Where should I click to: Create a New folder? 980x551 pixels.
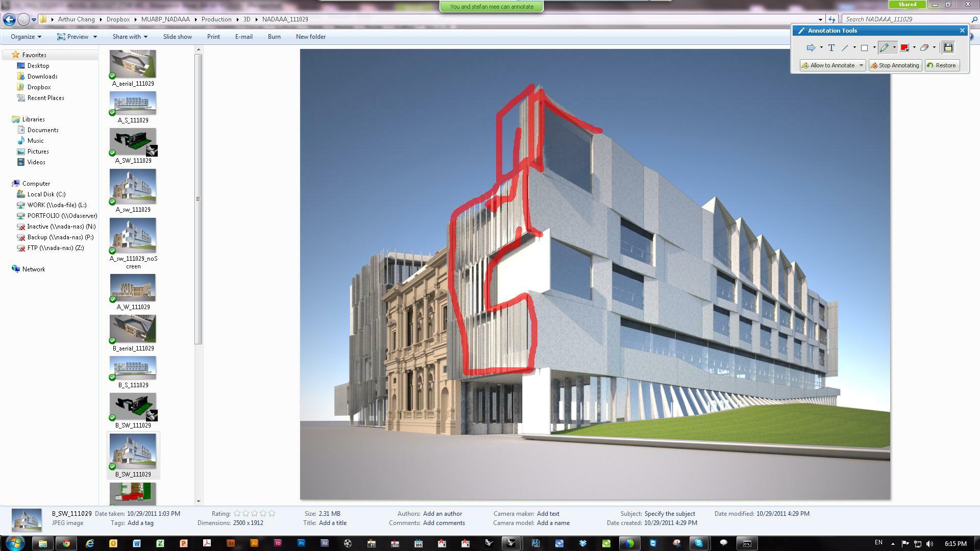[310, 37]
